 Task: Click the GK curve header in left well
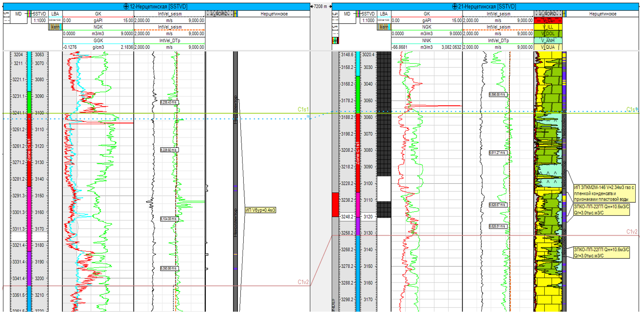[98, 14]
